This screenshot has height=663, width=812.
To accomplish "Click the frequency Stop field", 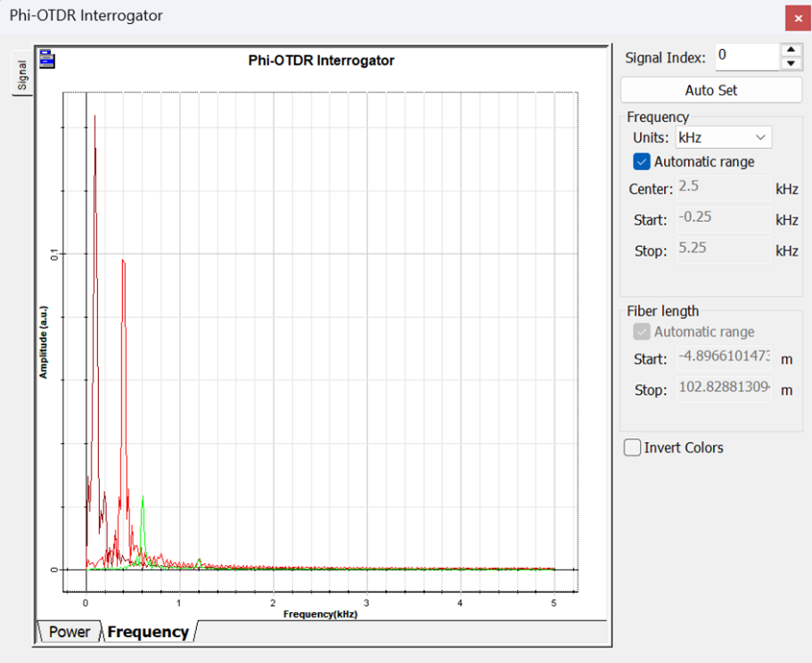I will point(722,250).
